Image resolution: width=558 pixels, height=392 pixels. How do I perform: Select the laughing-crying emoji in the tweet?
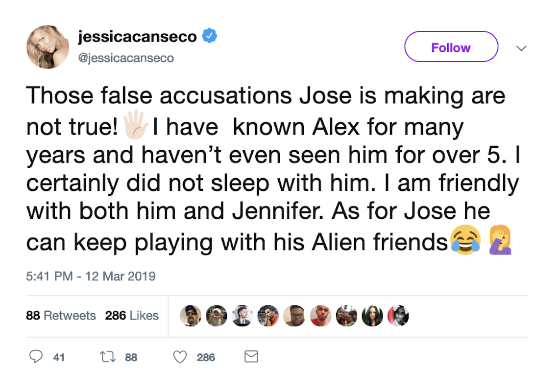466,240
